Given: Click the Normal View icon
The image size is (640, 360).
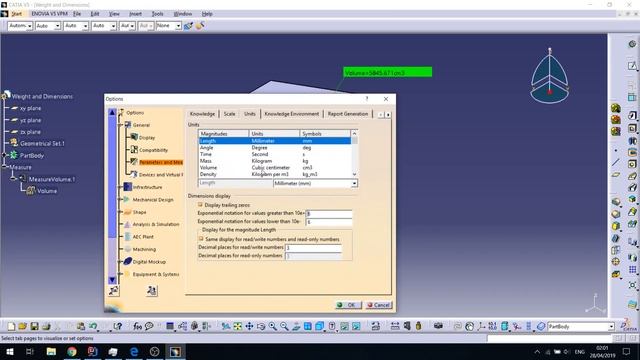Looking at the screenshot, I should tap(296, 326).
